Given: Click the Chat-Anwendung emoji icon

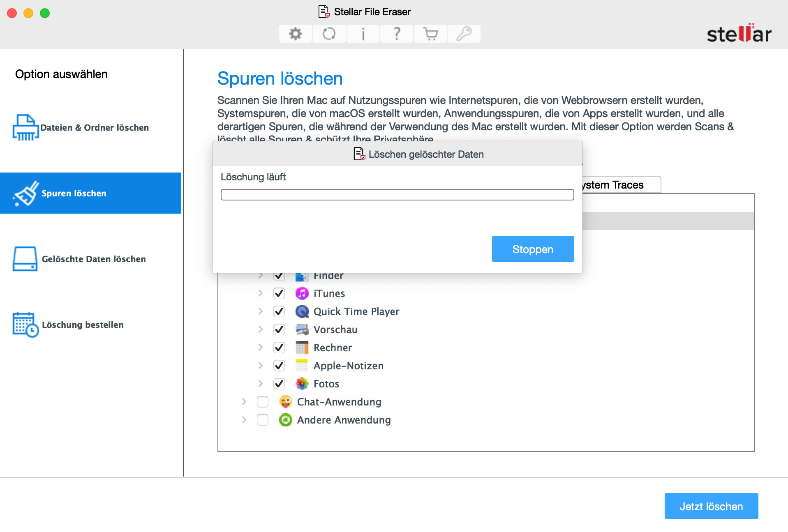Looking at the screenshot, I should pyautogui.click(x=286, y=402).
